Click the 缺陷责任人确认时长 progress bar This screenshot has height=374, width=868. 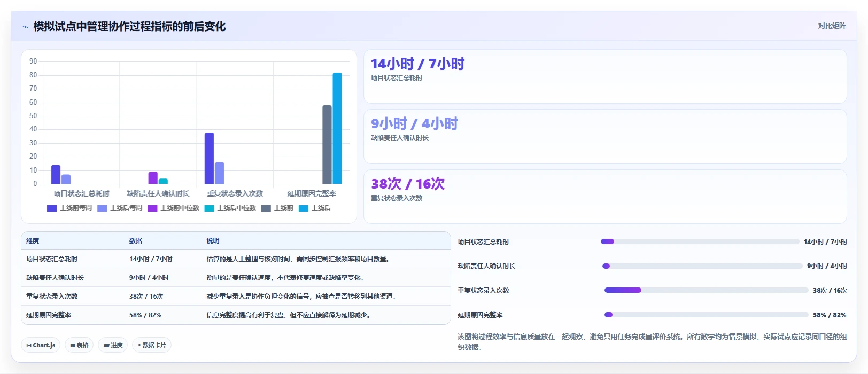[x=702, y=266]
